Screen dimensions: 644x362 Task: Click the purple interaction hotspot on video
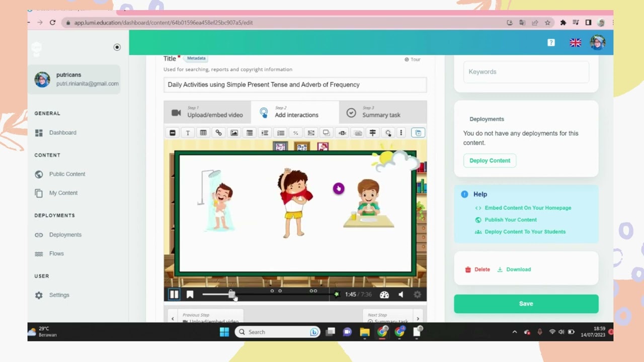click(x=339, y=189)
